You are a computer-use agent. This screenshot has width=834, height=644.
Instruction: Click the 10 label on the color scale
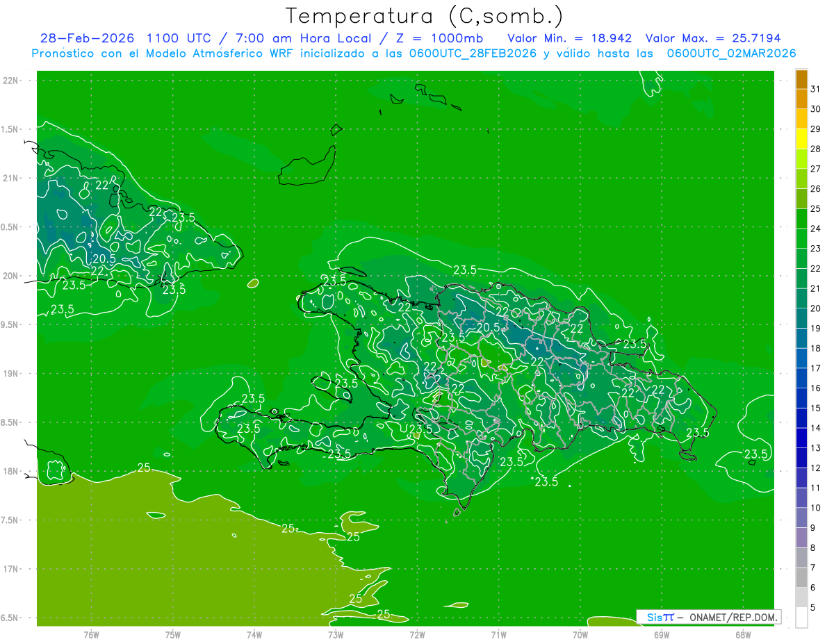click(815, 508)
